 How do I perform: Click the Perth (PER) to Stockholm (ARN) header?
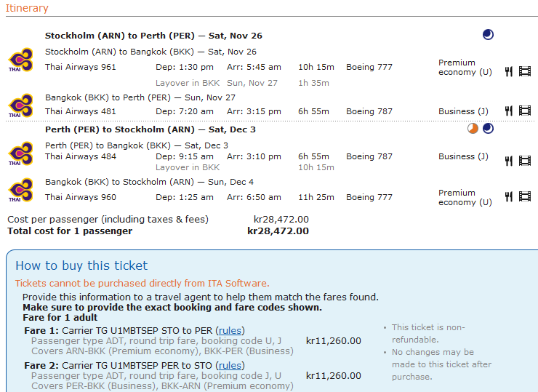[x=150, y=129]
